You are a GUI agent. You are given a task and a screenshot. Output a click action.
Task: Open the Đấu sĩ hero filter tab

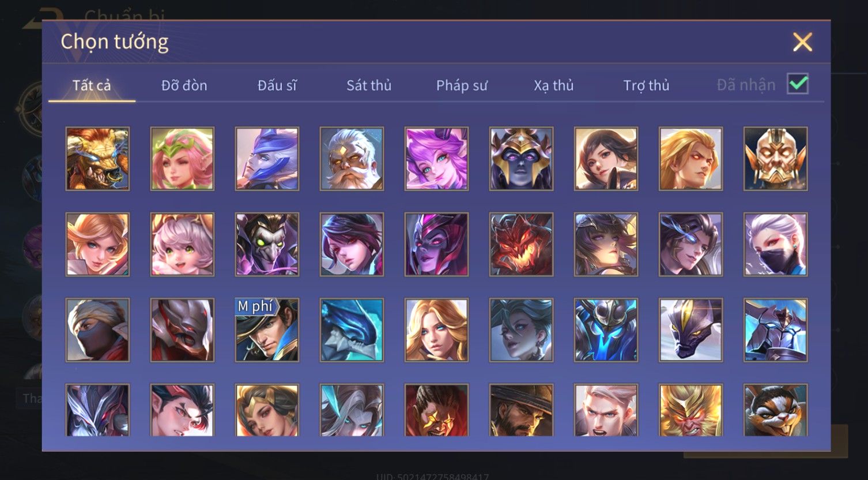pyautogui.click(x=277, y=85)
